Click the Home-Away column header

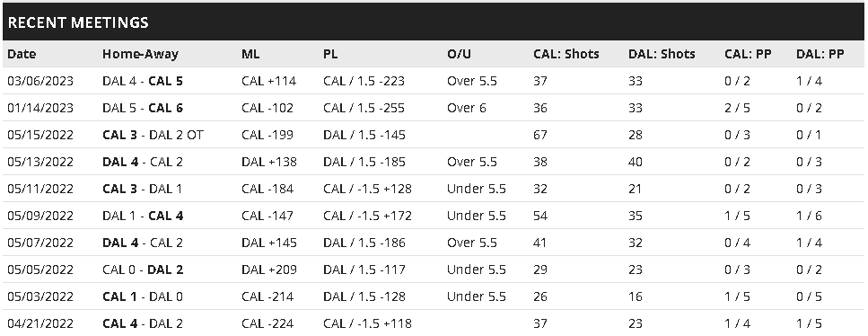click(140, 54)
